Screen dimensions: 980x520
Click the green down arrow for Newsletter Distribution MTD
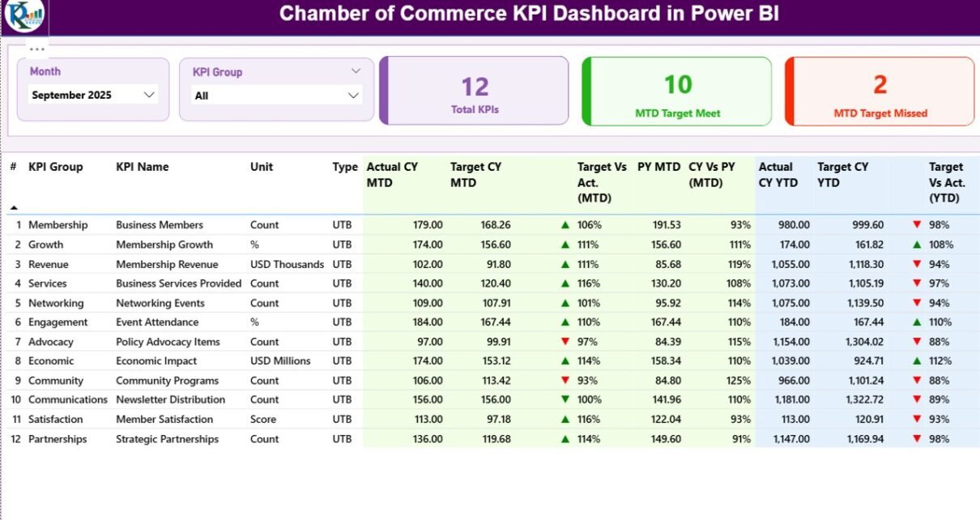(x=565, y=400)
